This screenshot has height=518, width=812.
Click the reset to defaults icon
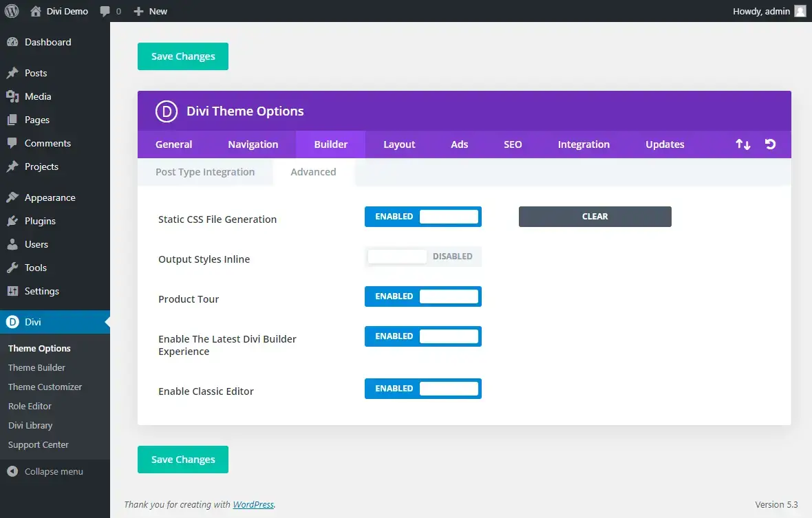coord(771,144)
